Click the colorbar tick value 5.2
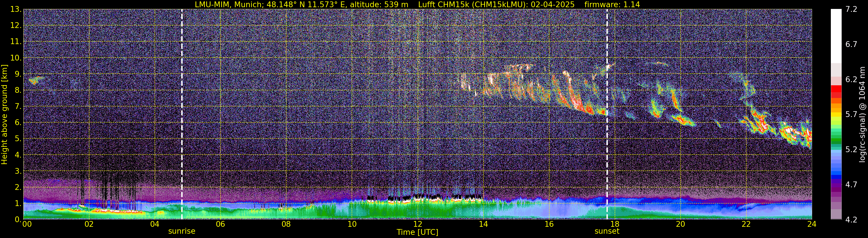Viewport: 868px width, 238px height. [851, 150]
